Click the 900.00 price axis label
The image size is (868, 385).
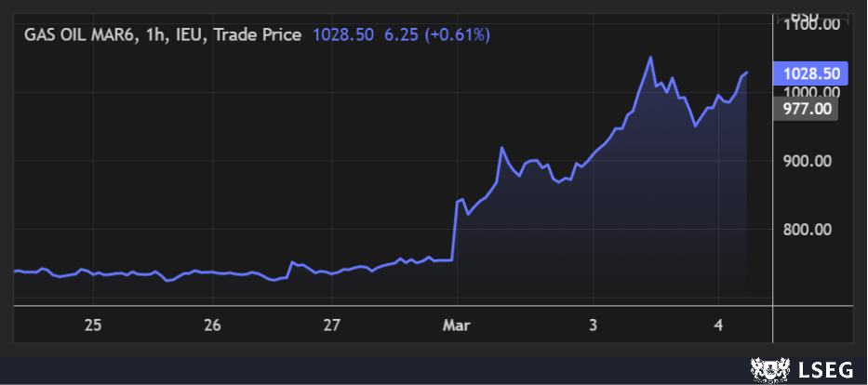[x=811, y=161]
